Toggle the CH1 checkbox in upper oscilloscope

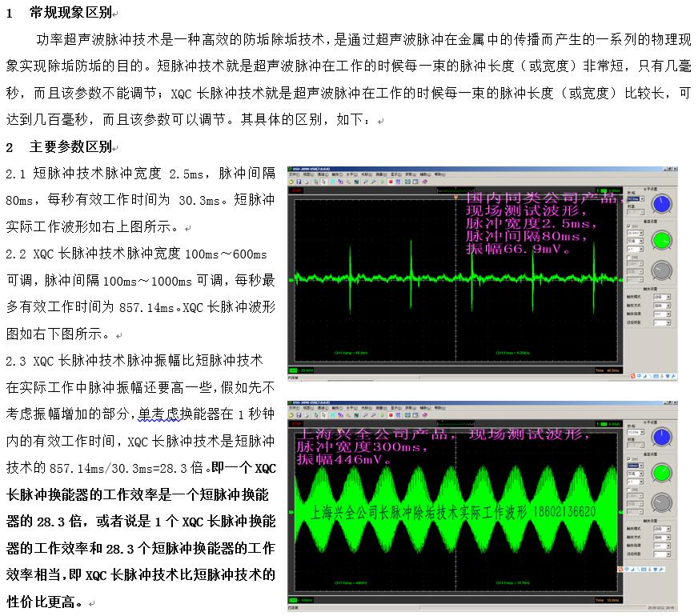(x=629, y=226)
